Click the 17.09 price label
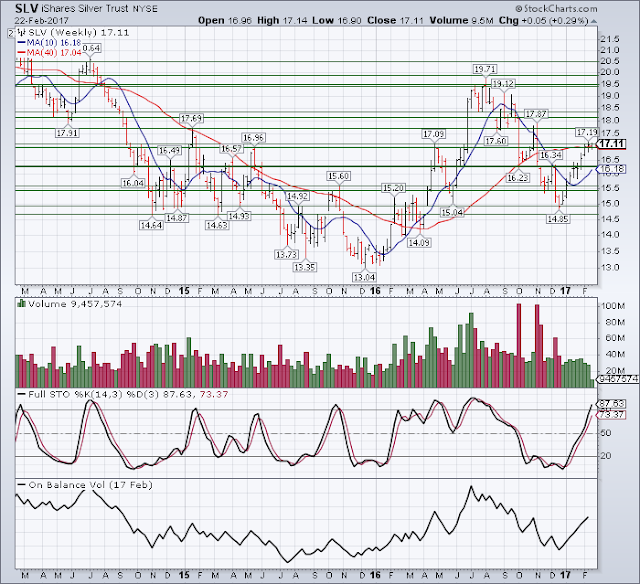 click(x=433, y=134)
